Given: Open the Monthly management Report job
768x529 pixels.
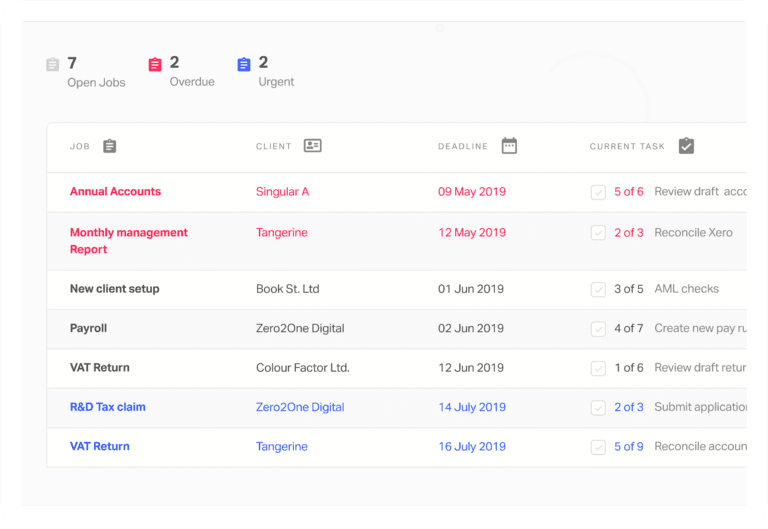Looking at the screenshot, I should click(129, 240).
